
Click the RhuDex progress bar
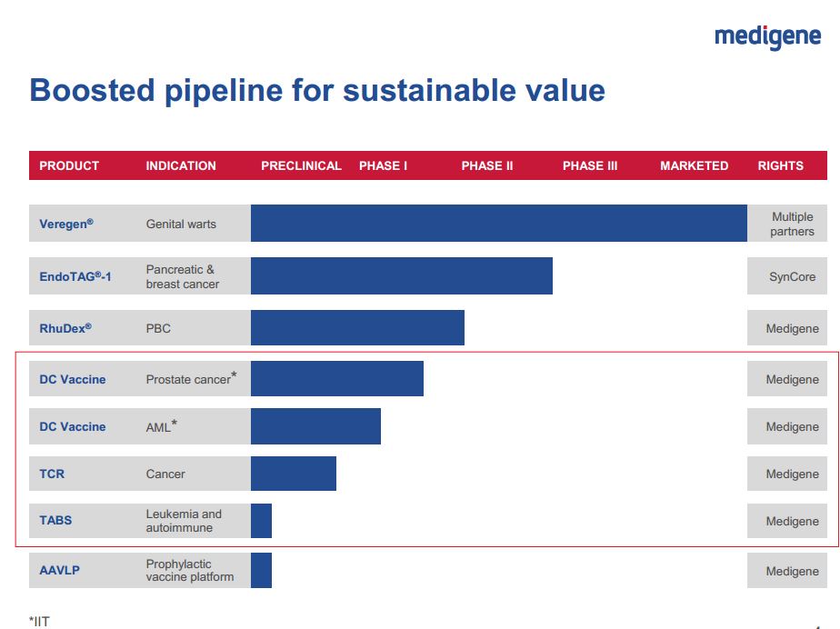tap(357, 328)
